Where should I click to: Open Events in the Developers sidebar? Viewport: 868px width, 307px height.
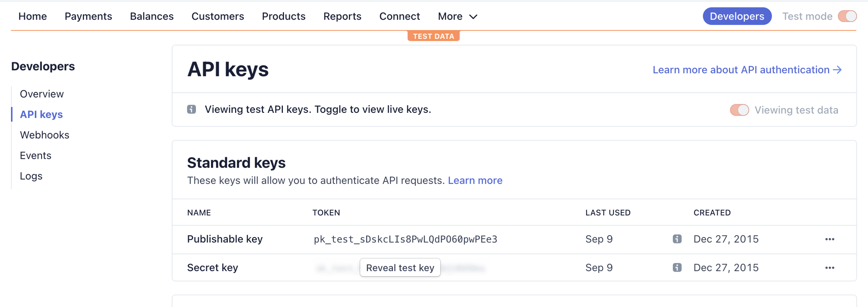35,155
